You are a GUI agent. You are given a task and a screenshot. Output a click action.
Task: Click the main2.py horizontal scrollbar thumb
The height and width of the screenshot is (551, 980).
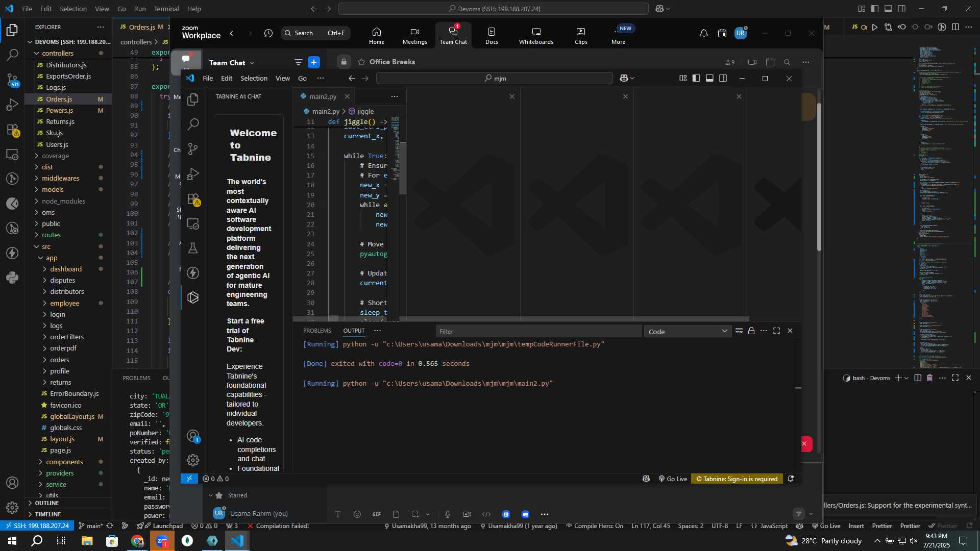333,319
